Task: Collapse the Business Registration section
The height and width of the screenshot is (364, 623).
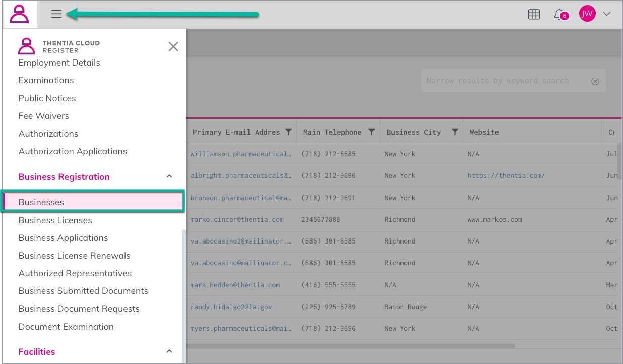Action: tap(169, 176)
